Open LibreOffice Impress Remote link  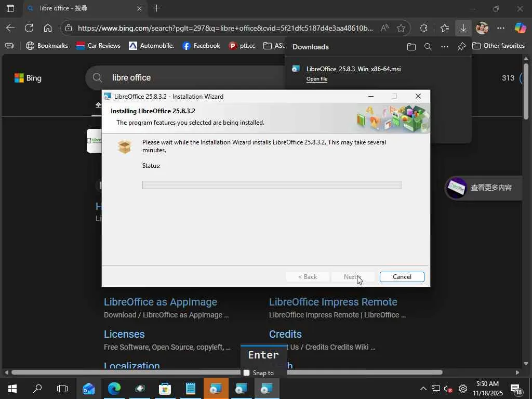pos(333,302)
